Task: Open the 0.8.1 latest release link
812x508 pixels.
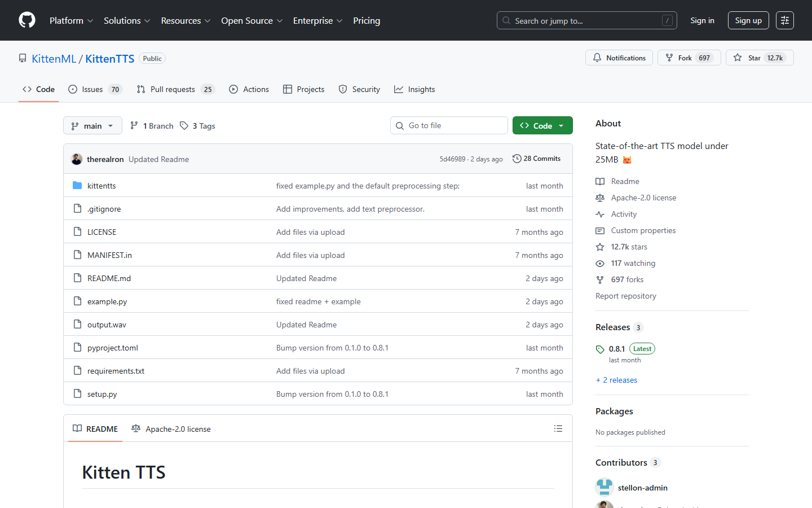Action: coord(616,348)
